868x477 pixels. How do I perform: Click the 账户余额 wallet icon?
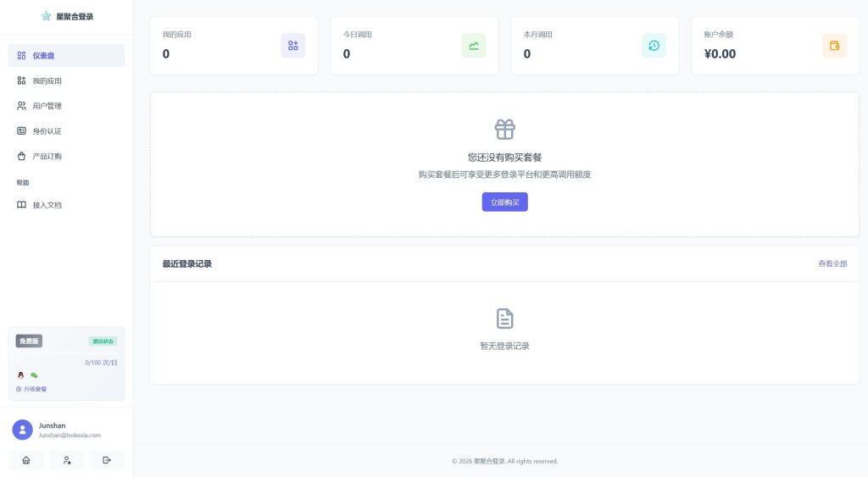point(834,46)
